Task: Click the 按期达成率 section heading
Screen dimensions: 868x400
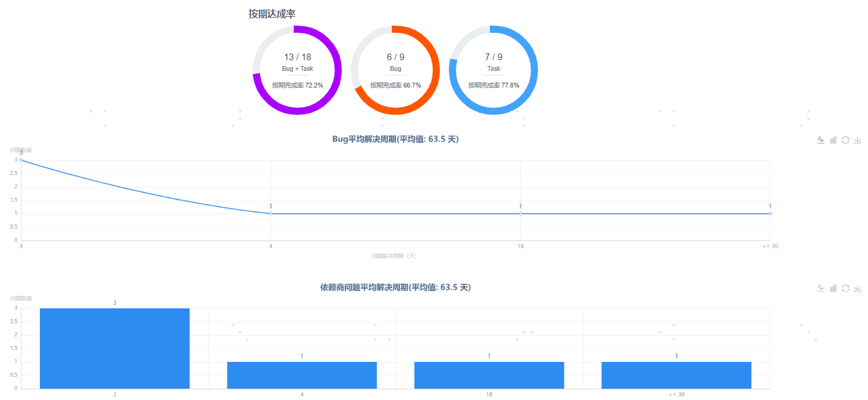Action: coord(272,14)
